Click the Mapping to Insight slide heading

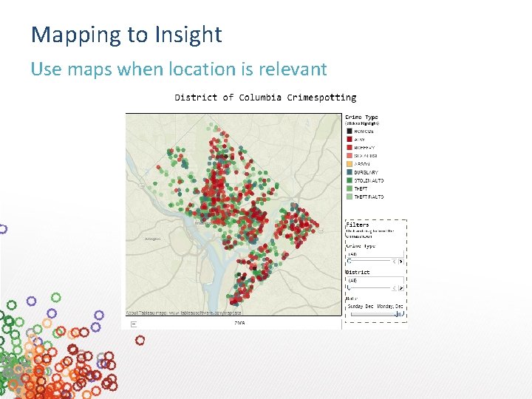point(126,35)
